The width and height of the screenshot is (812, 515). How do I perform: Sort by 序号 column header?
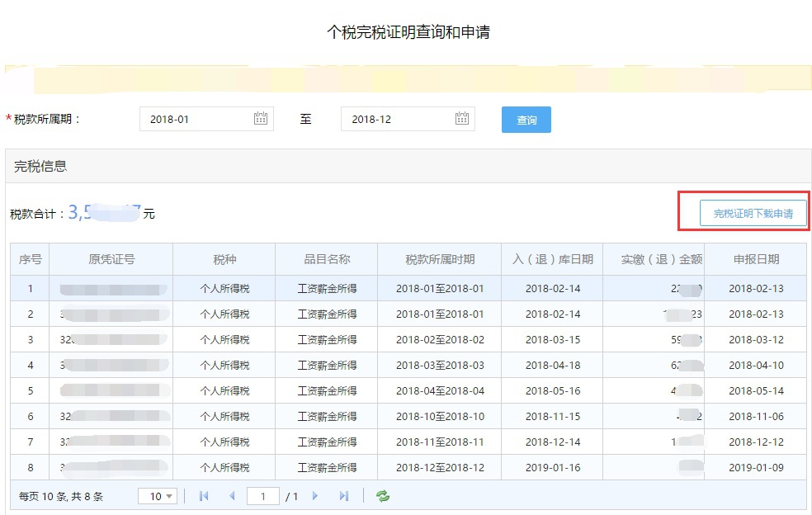pyautogui.click(x=30, y=259)
